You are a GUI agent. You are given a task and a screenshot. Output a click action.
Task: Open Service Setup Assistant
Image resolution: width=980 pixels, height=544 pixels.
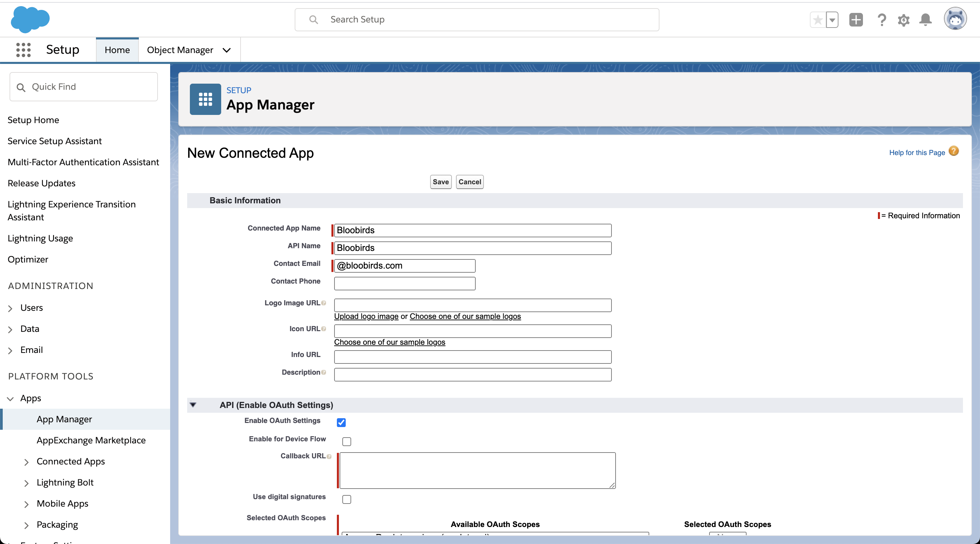click(x=55, y=141)
